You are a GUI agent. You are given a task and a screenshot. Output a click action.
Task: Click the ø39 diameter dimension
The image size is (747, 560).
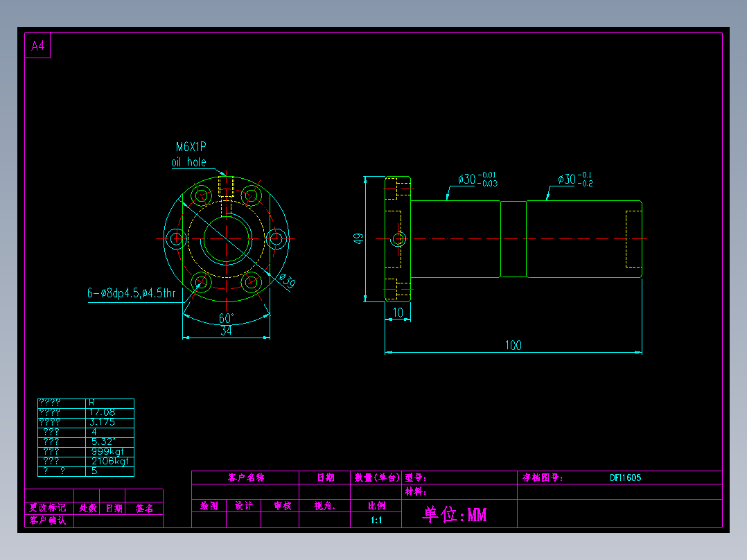tap(287, 280)
